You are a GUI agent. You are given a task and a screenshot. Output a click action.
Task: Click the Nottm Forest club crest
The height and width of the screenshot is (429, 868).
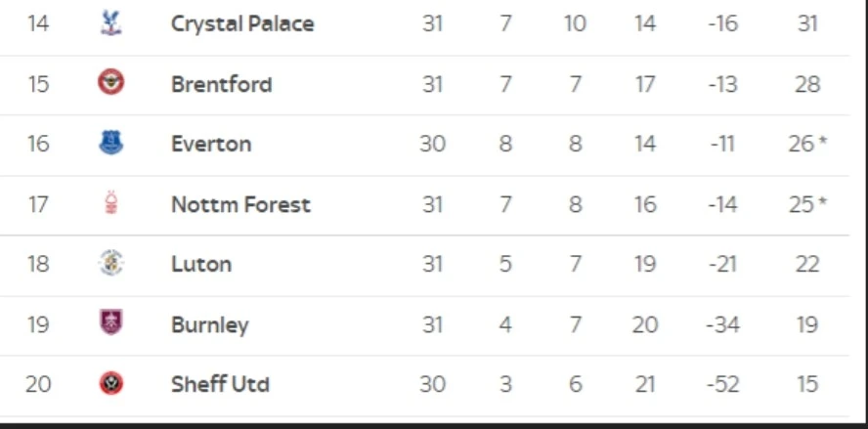coord(111,204)
